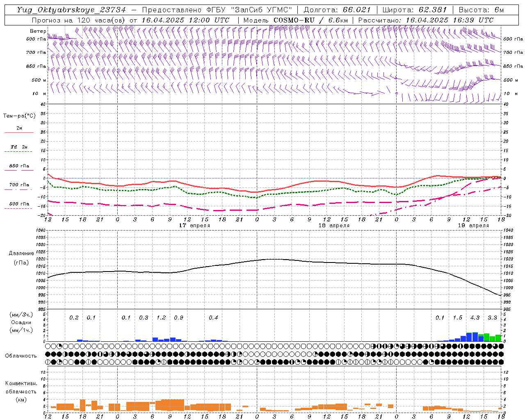Click the green dashed sample under 'Td 2м'
This screenshot has height=420, width=525.
pos(19,152)
